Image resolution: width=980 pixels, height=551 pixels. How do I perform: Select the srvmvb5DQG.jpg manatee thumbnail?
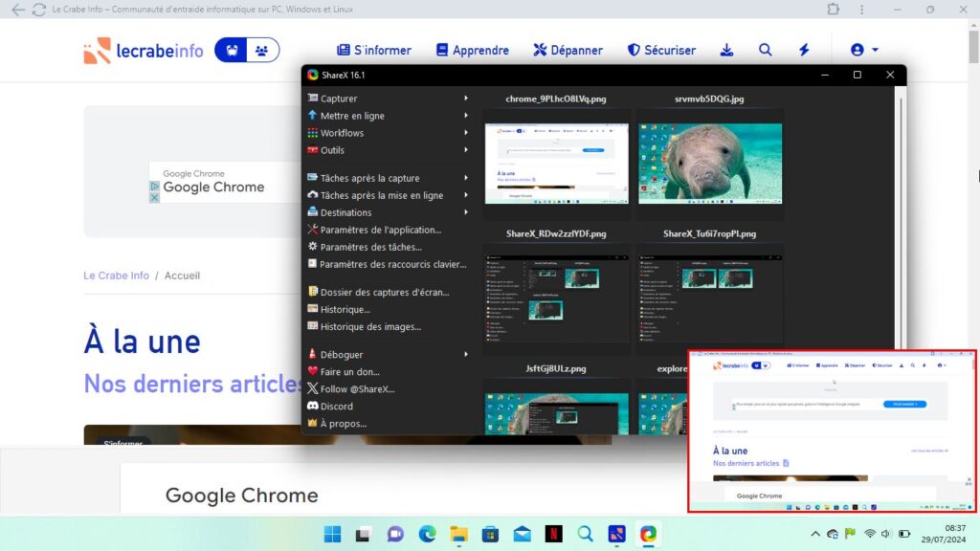coord(710,163)
